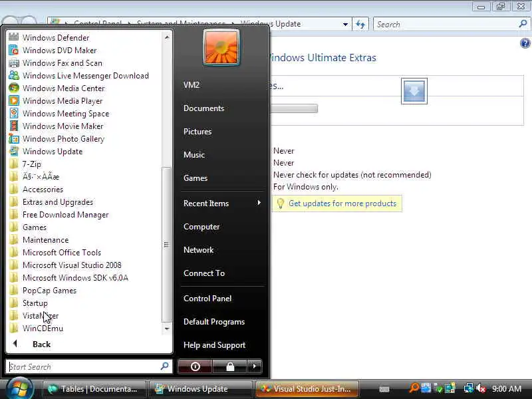Open Help and Support
The image size is (532, 399).
[214, 345]
